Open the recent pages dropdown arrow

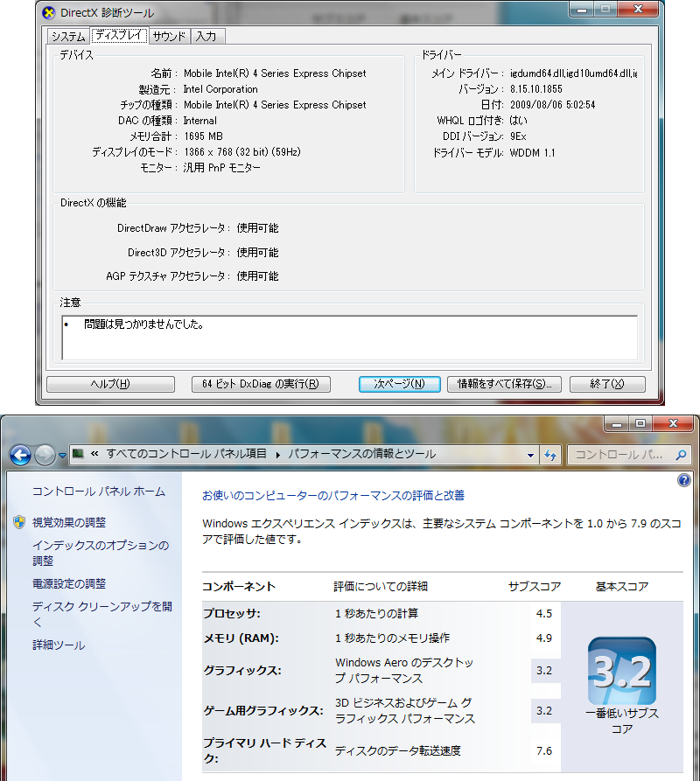[x=62, y=456]
